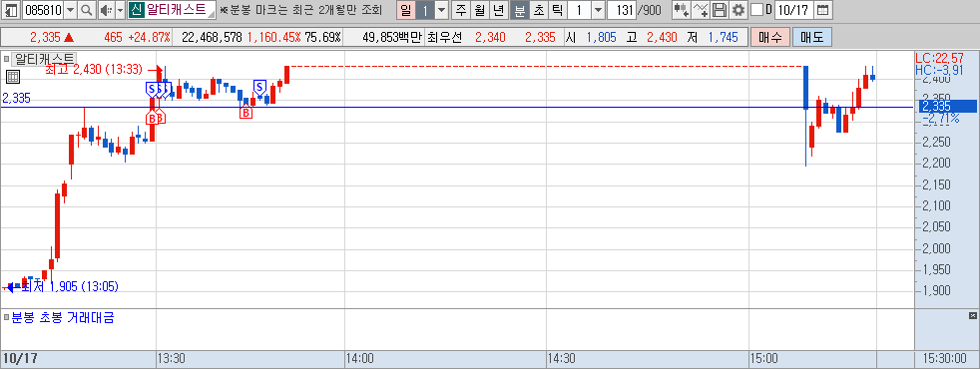This screenshot has height=369, width=980.
Task: Open the calendar date picker icon
Action: (x=823, y=10)
